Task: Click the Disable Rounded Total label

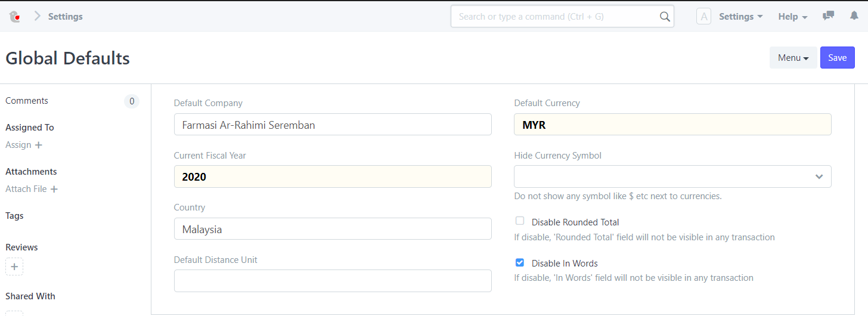Action: [x=575, y=222]
